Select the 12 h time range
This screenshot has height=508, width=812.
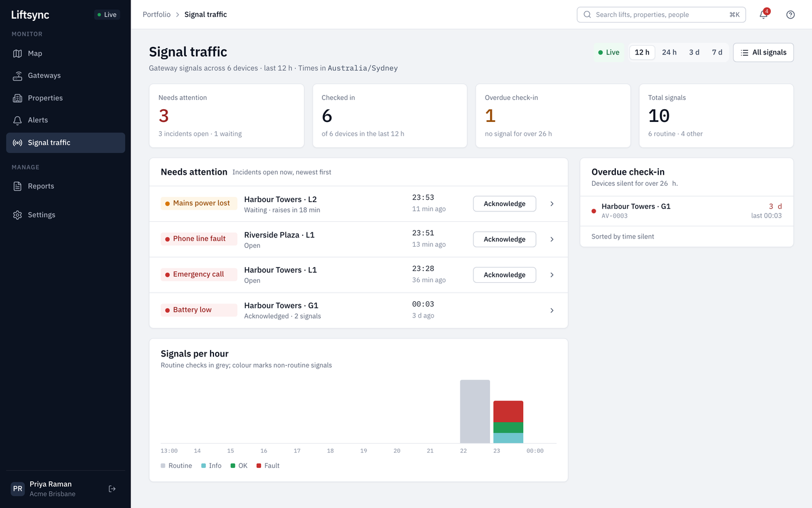tap(642, 52)
